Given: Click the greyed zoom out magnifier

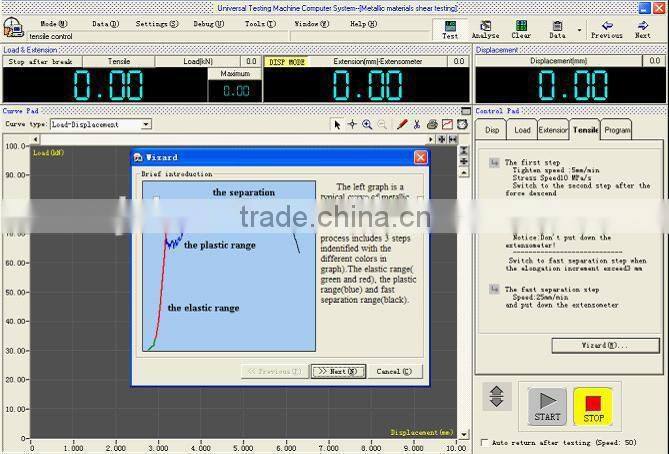Looking at the screenshot, I should point(382,125).
